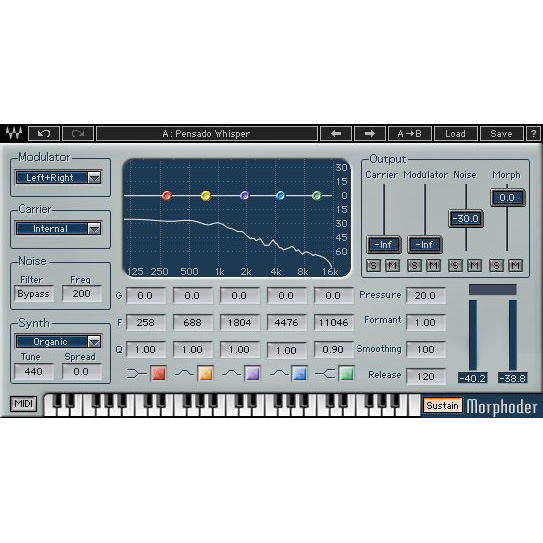543x543 pixels.
Task: Click the Morph 0.0 fader handle
Action: pos(507,198)
